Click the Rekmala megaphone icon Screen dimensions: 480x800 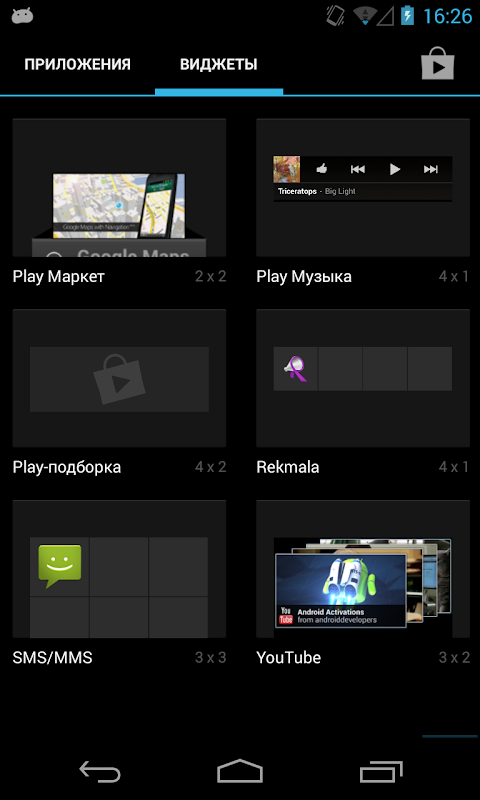coord(296,368)
